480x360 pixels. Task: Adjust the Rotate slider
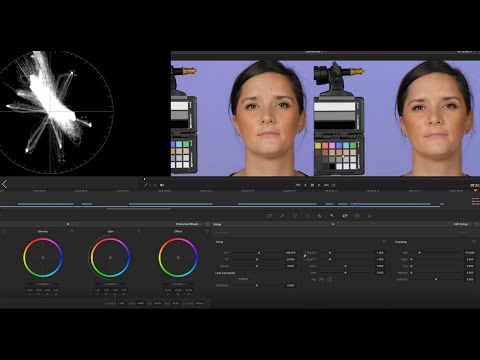coord(257,266)
